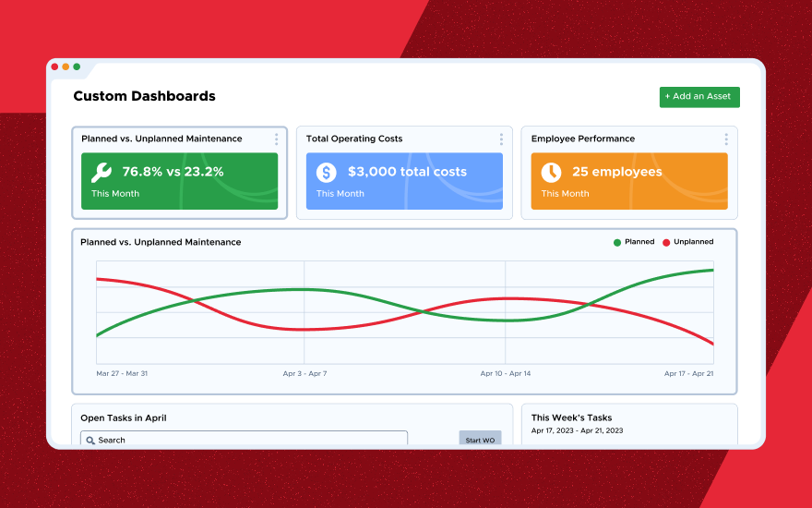Open Employee Performance card options menu

pos(726,139)
